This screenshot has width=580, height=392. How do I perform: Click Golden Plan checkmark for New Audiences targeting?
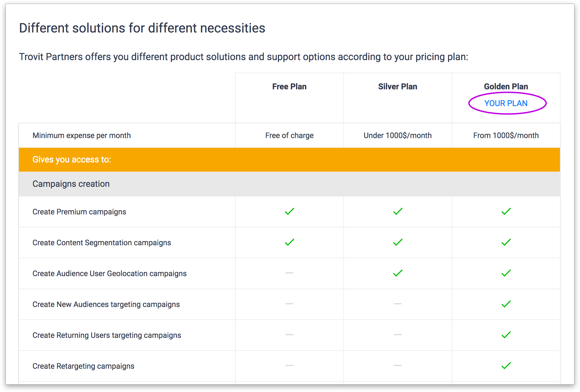[506, 304]
